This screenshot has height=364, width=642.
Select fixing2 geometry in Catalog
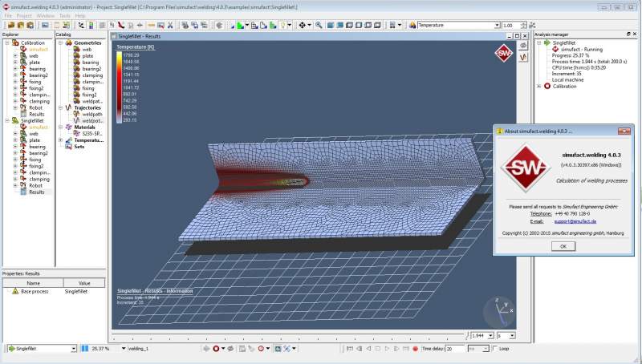click(89, 95)
